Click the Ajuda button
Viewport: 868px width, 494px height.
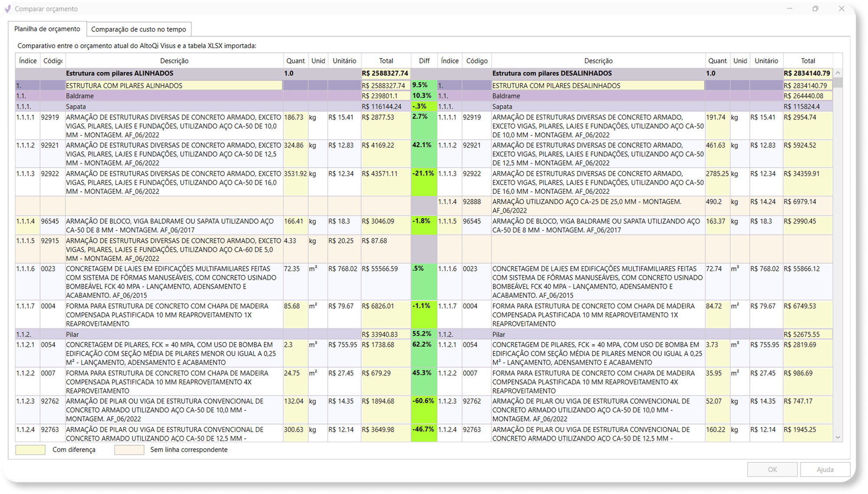tap(825, 469)
